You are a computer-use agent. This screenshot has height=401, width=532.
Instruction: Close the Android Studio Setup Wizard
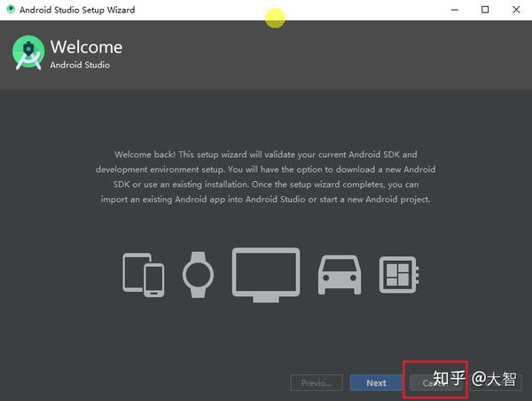click(516, 10)
